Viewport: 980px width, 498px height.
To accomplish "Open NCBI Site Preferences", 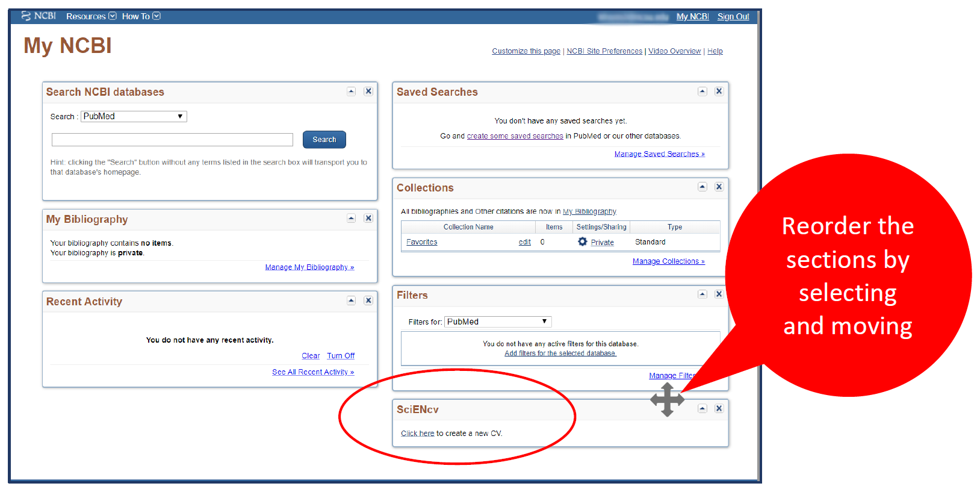I will click(604, 51).
